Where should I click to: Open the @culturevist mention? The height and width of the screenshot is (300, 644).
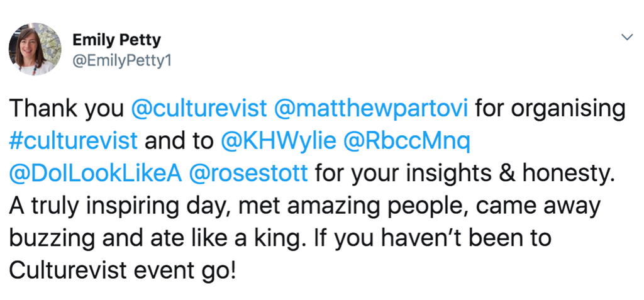(198, 108)
